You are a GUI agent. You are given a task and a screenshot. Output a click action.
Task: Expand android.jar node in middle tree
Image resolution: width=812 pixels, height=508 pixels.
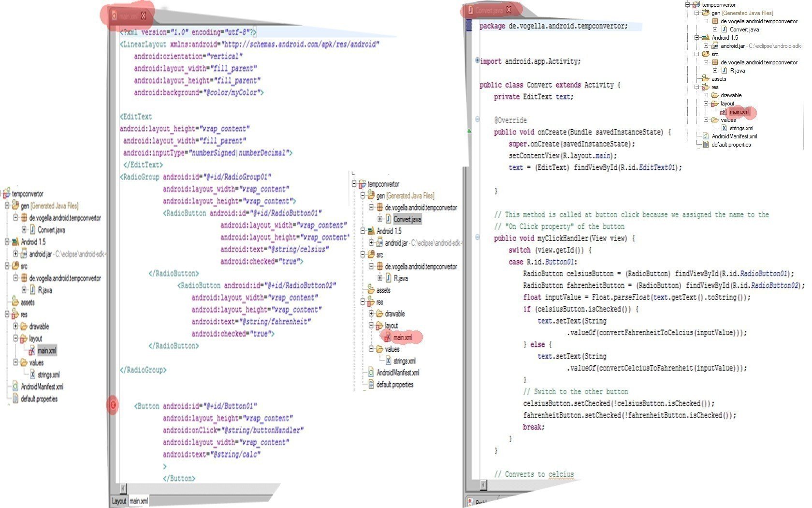(x=372, y=242)
